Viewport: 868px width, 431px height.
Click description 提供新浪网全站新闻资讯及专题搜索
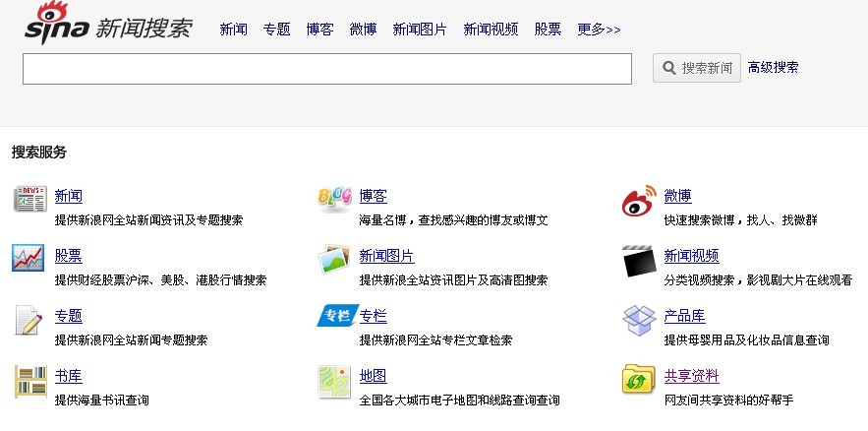(148, 220)
